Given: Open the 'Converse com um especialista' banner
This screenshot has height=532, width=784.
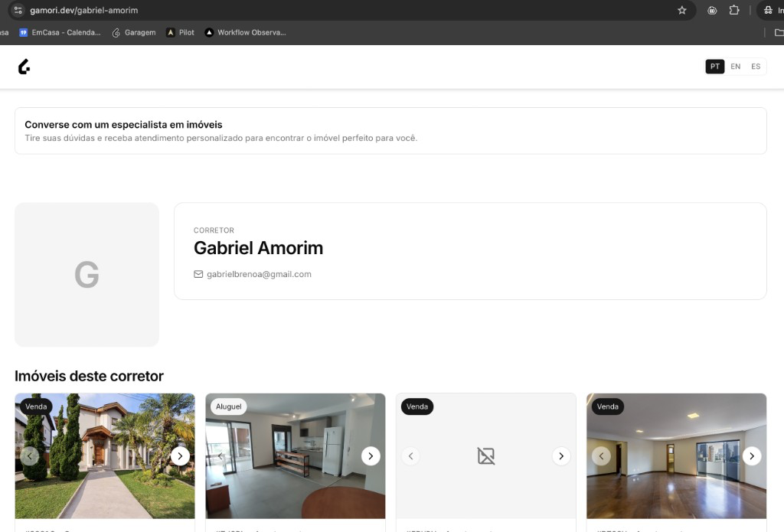Looking at the screenshot, I should point(390,131).
